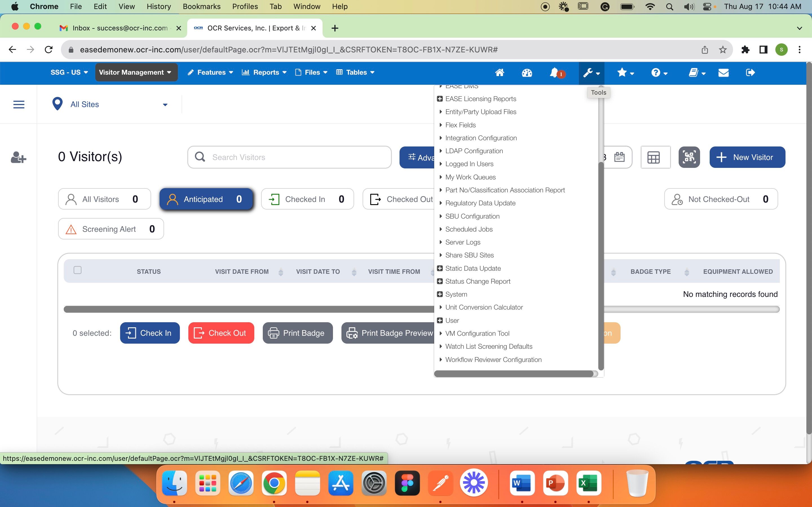Click the add visitor sidebar icon
Image resolution: width=812 pixels, height=507 pixels.
[x=18, y=157]
